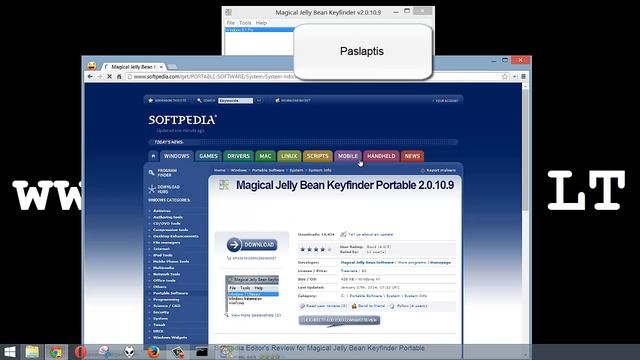Click the Keyfinder screenshot thumbnail
The height and width of the screenshot is (360, 640).
(x=252, y=293)
